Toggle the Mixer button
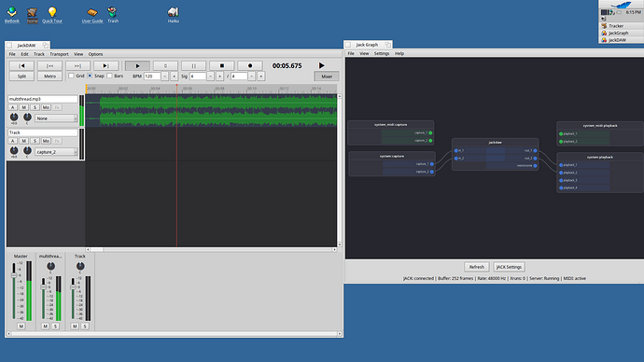This screenshot has height=362, width=644. 327,77
